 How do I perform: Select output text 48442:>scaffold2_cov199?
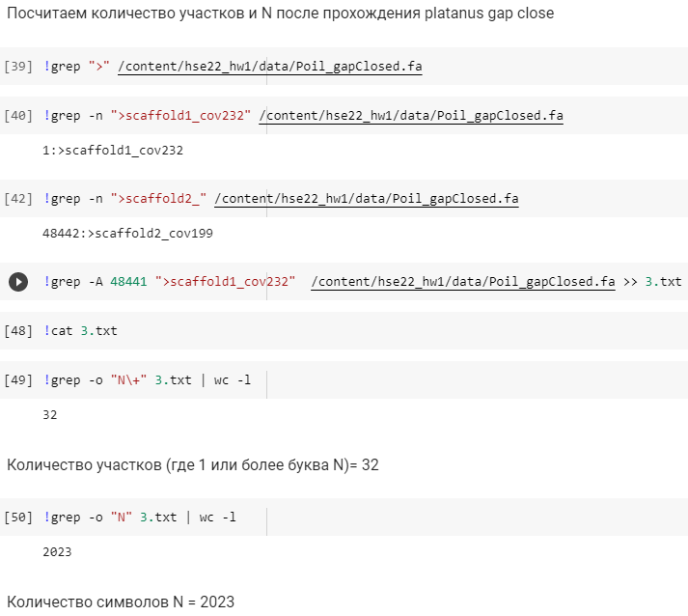coord(127,233)
